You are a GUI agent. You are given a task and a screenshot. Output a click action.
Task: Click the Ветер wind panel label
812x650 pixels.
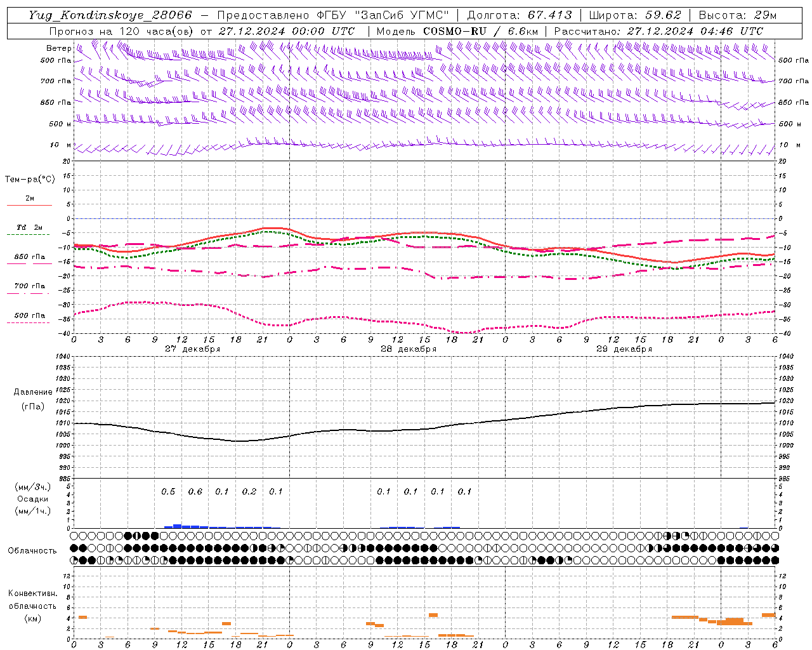(58, 48)
